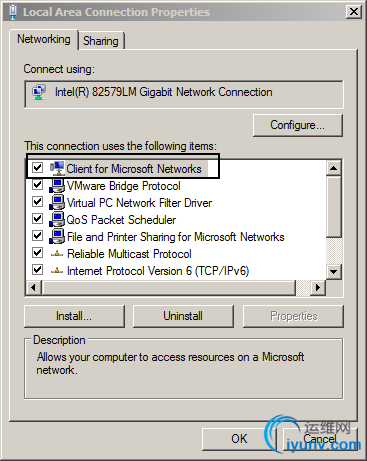The image size is (367, 461).
Task: Open the Configure... adapter button
Action: tap(298, 125)
